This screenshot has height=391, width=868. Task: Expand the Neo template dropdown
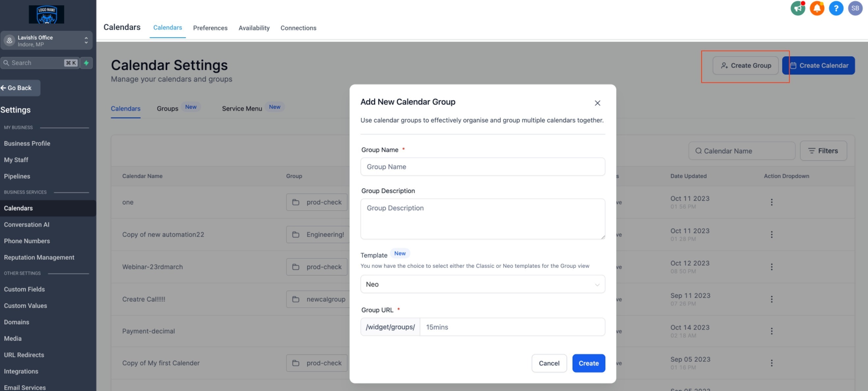tap(482, 284)
